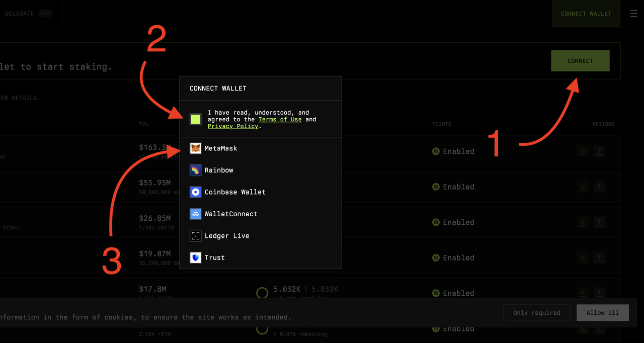Image resolution: width=644 pixels, height=343 pixels.
Task: Click Enabled text in the $53.95M row
Action: point(458,187)
